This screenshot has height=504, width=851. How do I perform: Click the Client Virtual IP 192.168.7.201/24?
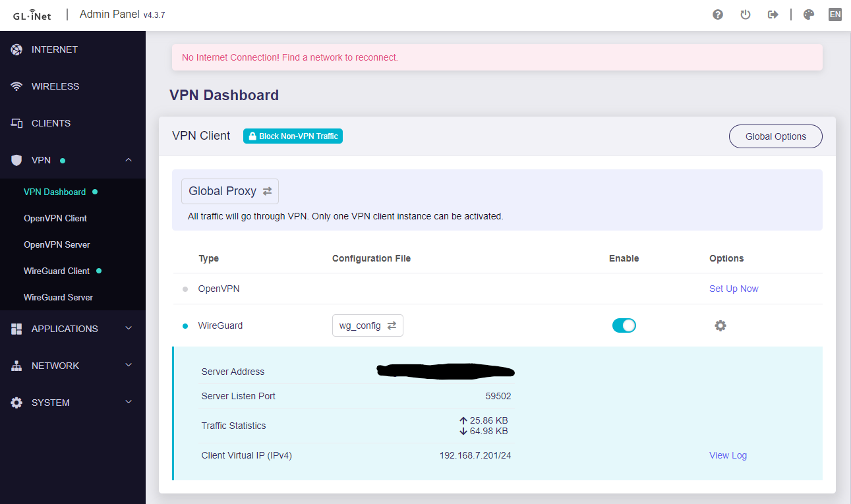pos(475,455)
